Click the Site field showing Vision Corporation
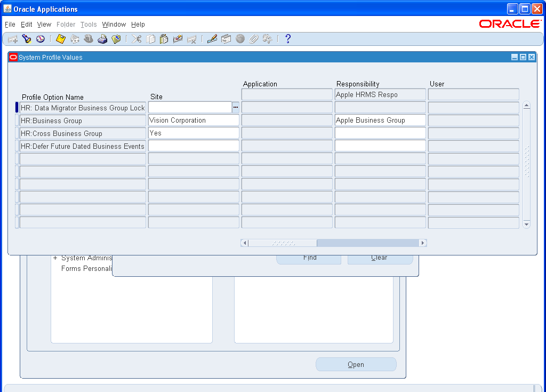The width and height of the screenshot is (546, 392). (193, 120)
